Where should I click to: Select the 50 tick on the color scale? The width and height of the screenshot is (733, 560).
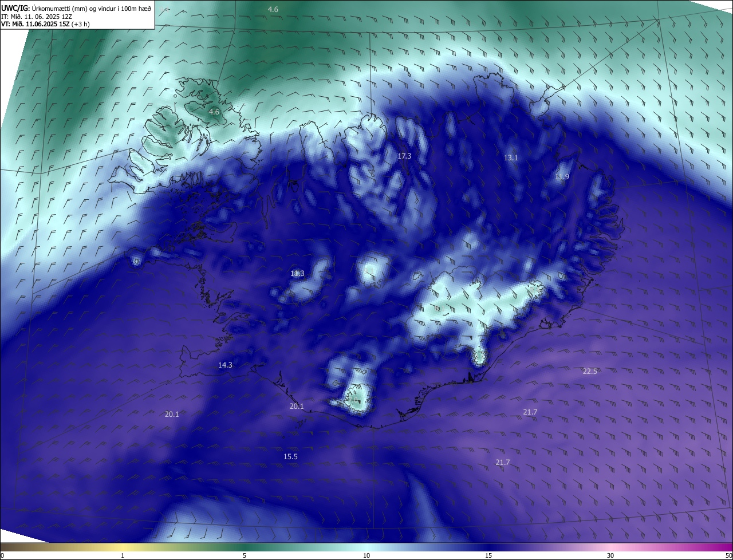pyautogui.click(x=728, y=555)
